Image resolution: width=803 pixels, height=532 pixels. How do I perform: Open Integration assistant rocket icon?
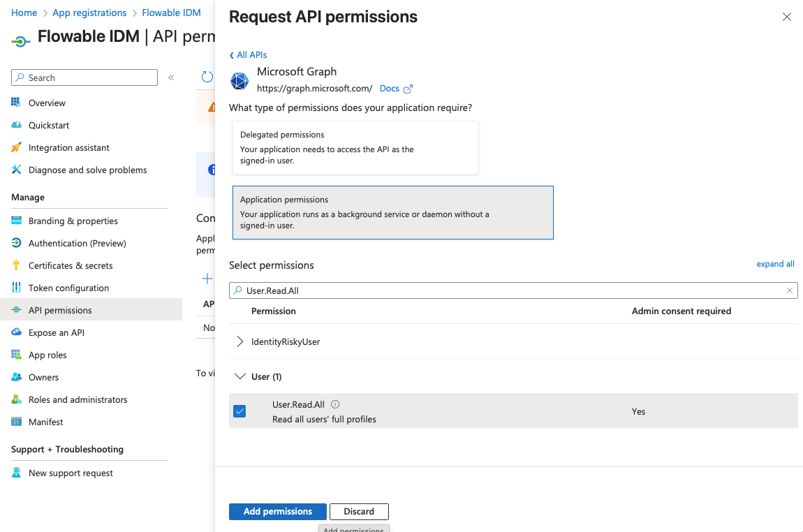click(x=16, y=147)
